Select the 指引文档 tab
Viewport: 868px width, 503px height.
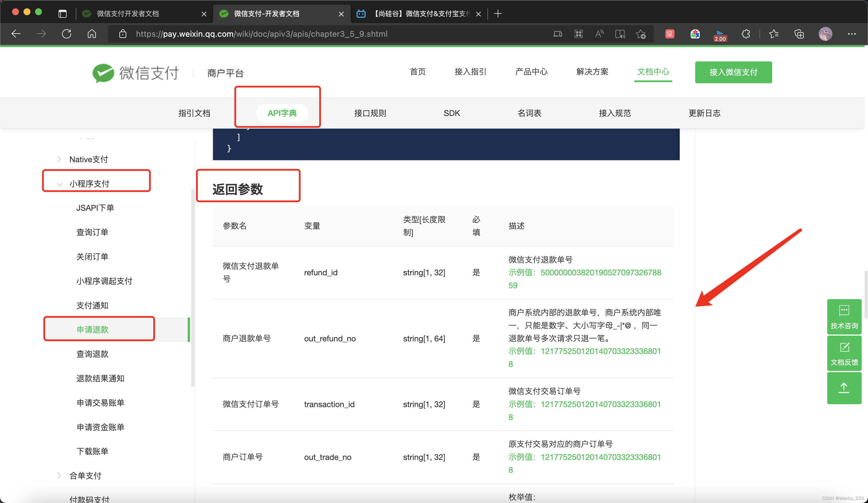tap(194, 113)
